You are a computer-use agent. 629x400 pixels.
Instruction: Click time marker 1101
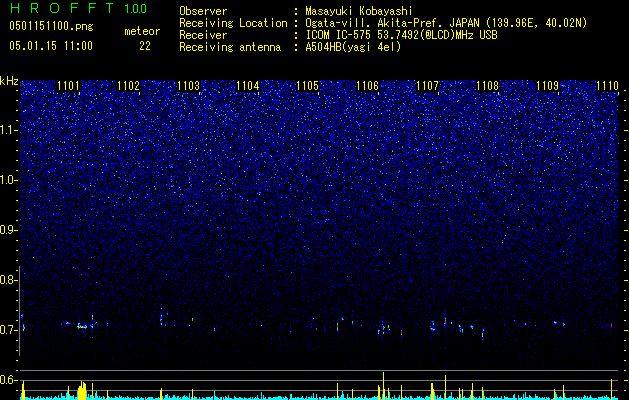(x=68, y=86)
